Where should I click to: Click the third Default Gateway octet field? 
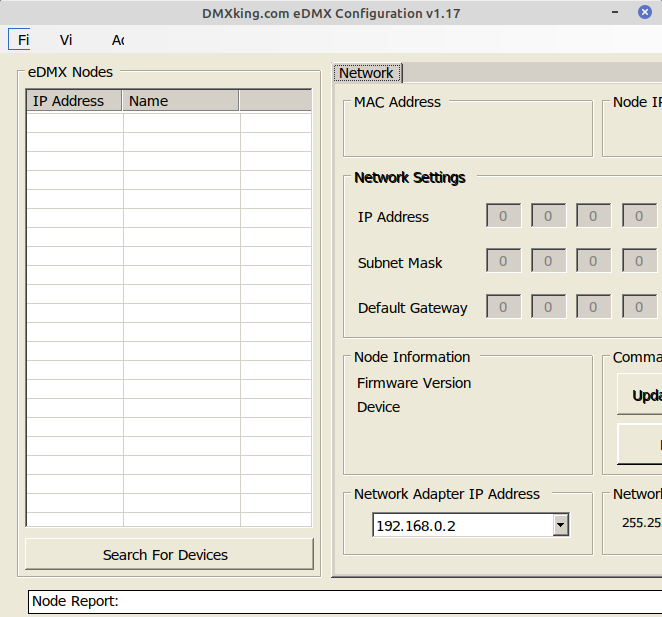click(594, 306)
